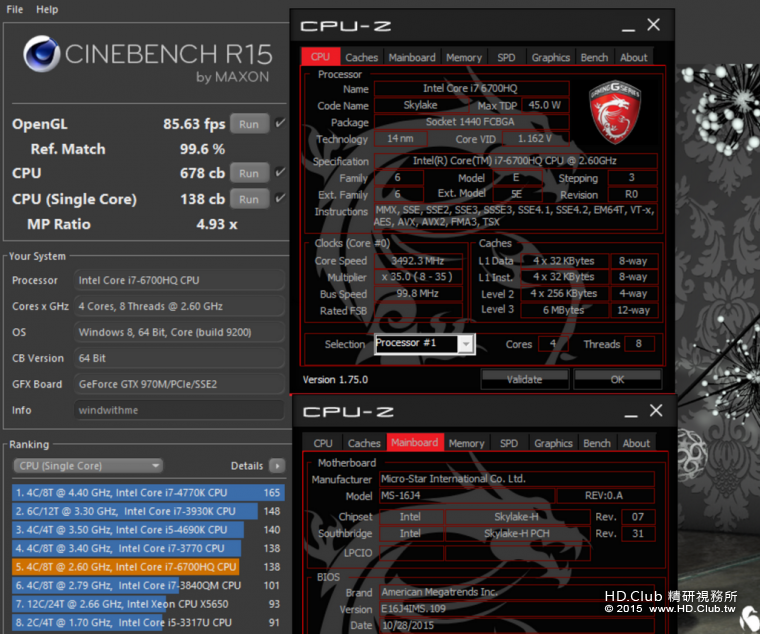Run the CPU (Single Core) benchmark
Image resolution: width=760 pixels, height=634 pixels.
coord(249,199)
